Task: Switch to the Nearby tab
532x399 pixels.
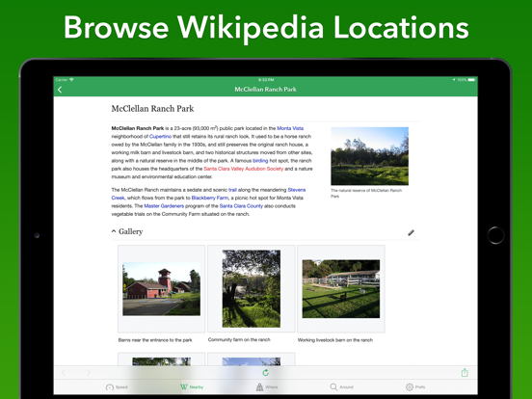Action: click(192, 387)
